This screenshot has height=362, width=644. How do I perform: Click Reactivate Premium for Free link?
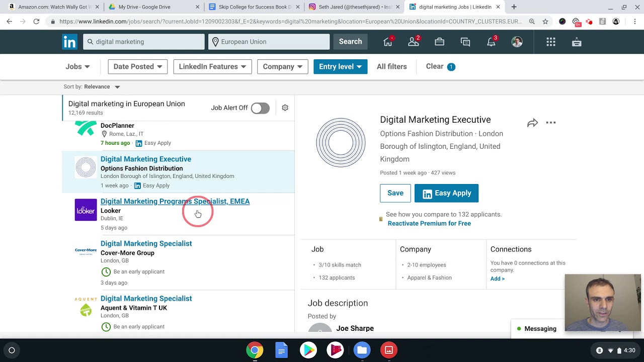pos(429,223)
